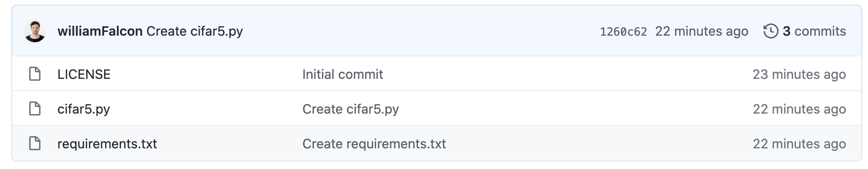This screenshot has height=169, width=868.
Task: Open the Initial commit message link
Action: (x=343, y=74)
